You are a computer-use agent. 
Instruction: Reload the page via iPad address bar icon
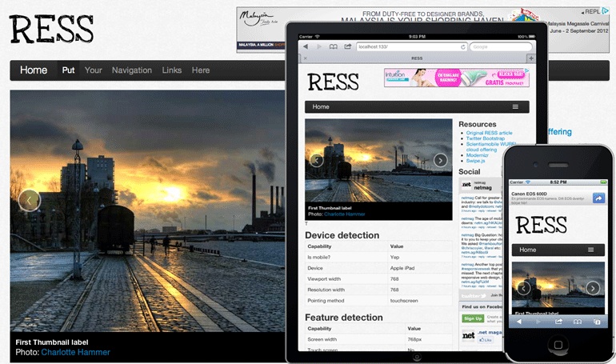coord(462,46)
